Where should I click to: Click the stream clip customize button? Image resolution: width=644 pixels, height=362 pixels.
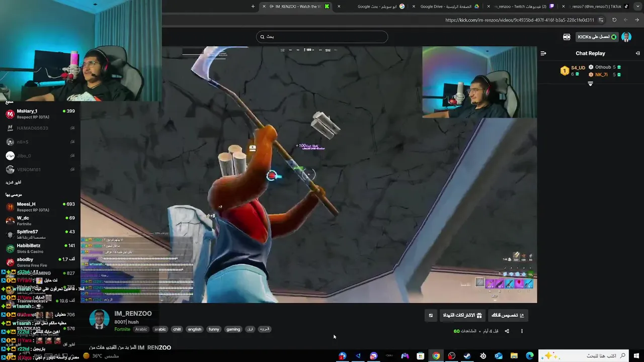507,315
